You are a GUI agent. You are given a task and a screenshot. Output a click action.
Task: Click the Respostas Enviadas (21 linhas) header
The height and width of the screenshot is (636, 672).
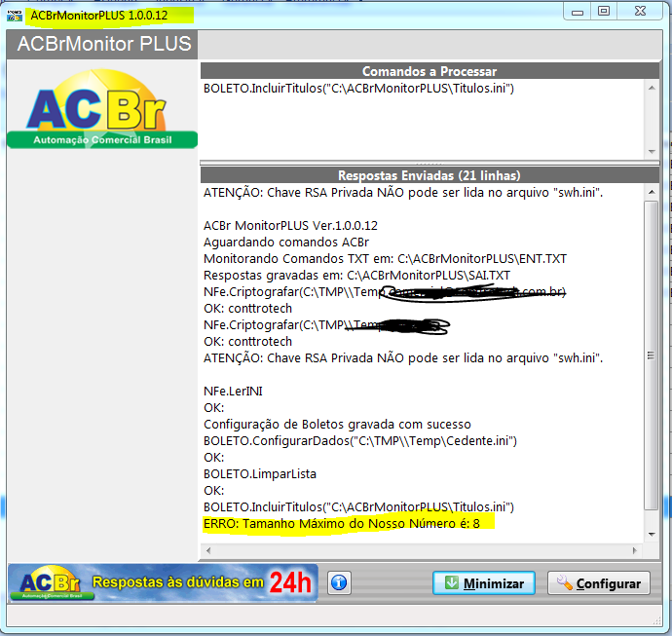tap(429, 175)
